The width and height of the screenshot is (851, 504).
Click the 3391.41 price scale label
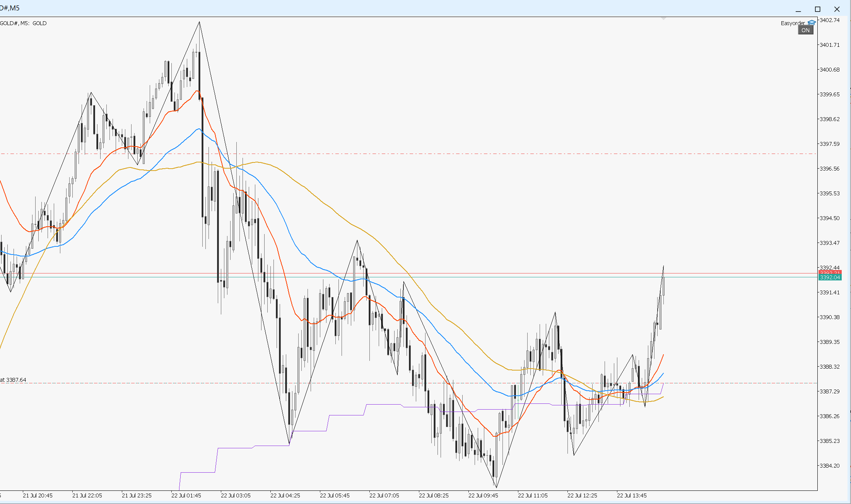click(x=830, y=292)
